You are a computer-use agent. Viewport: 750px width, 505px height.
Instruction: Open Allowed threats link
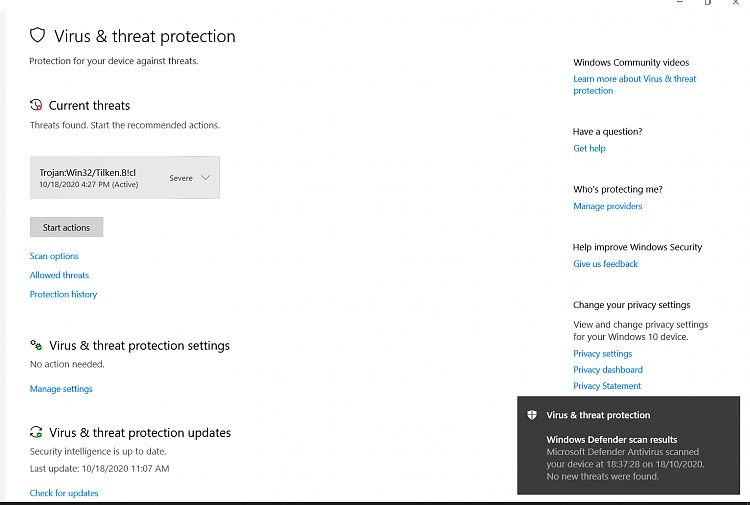(x=59, y=275)
